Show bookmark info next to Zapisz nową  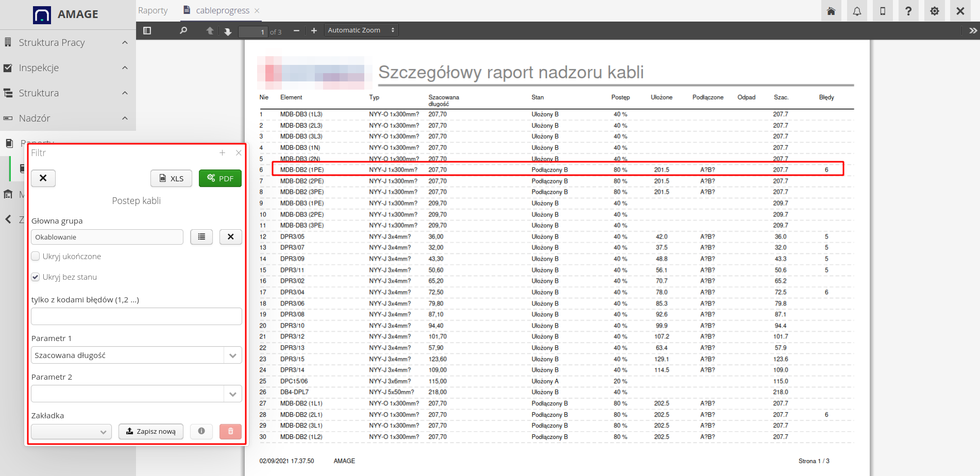201,431
